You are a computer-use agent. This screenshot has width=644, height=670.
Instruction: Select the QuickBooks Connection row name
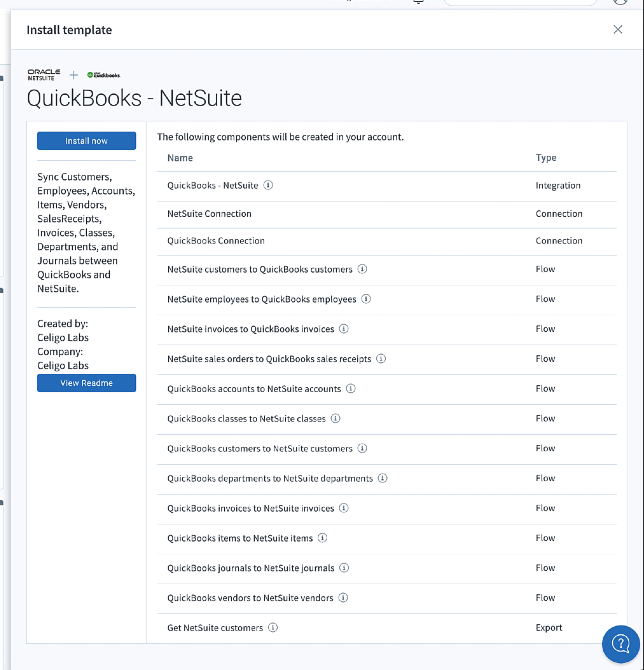[x=216, y=241]
